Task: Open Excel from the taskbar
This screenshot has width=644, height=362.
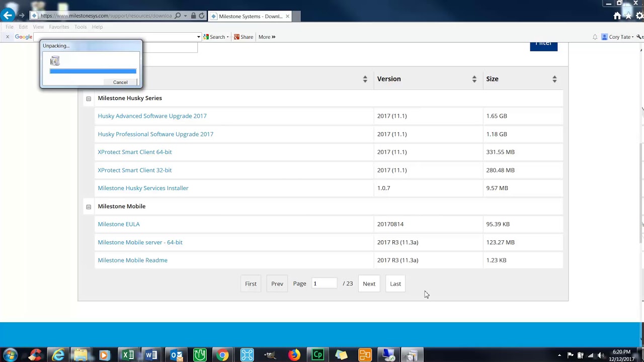Action: (128, 355)
